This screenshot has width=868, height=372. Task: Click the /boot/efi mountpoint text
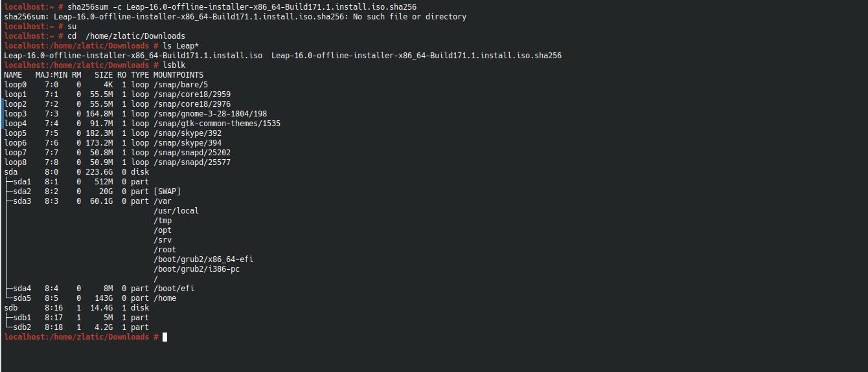point(174,289)
